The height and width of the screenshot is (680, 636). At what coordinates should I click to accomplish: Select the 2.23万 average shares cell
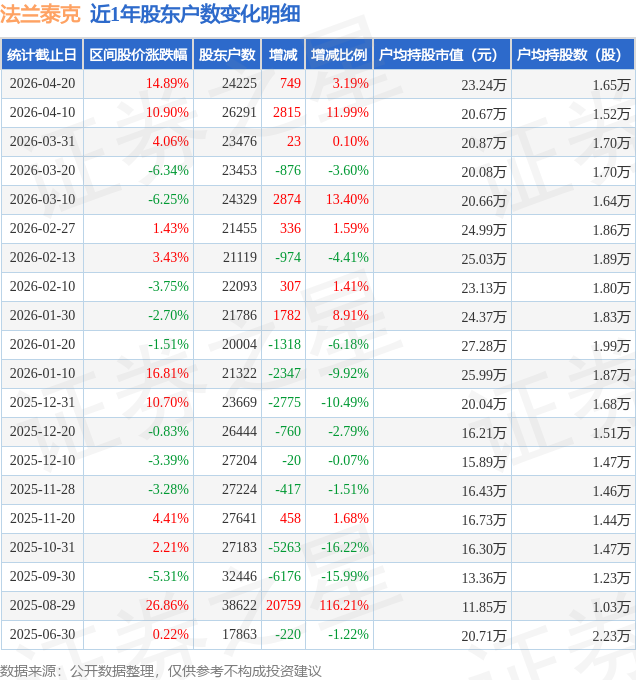click(610, 635)
